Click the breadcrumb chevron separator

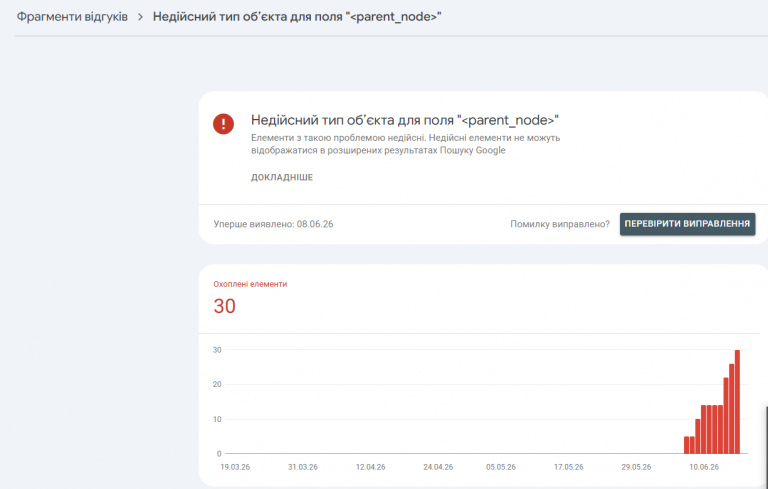(140, 17)
